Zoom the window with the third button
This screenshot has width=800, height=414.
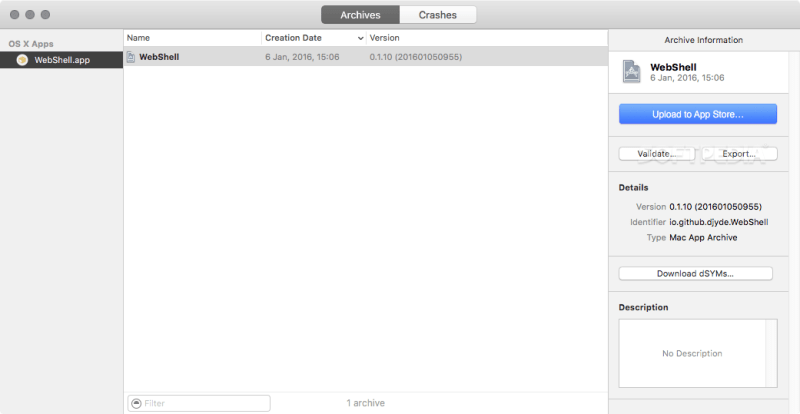[x=45, y=15]
